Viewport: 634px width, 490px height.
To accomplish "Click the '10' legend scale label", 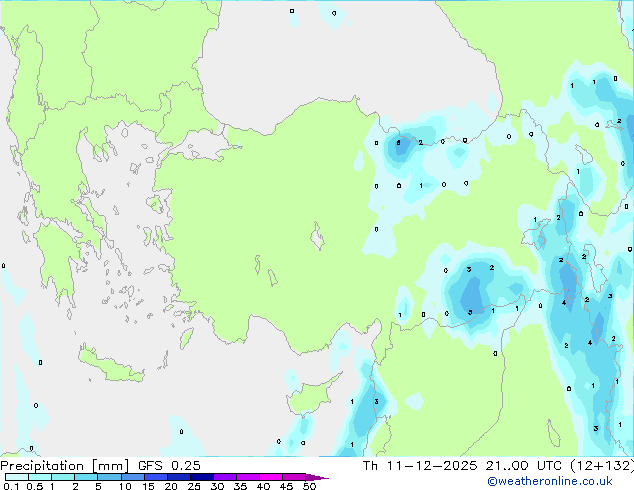I will coord(125,486).
